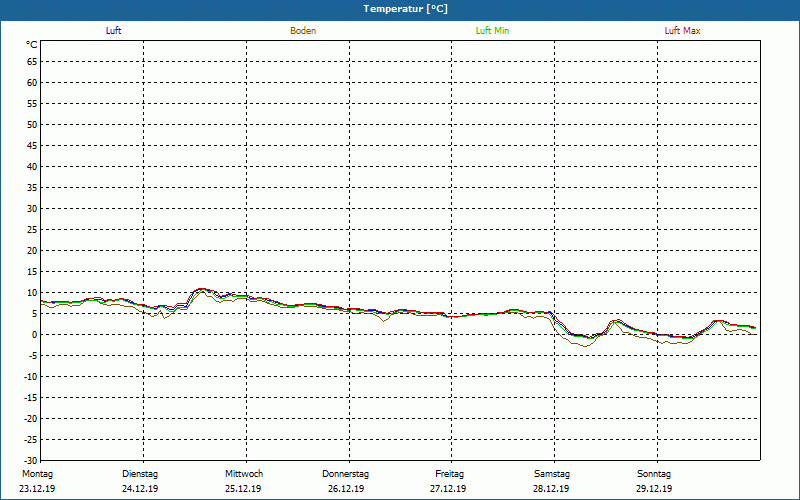Click the date '26.12.19'
This screenshot has height=500, width=800.
(x=346, y=489)
